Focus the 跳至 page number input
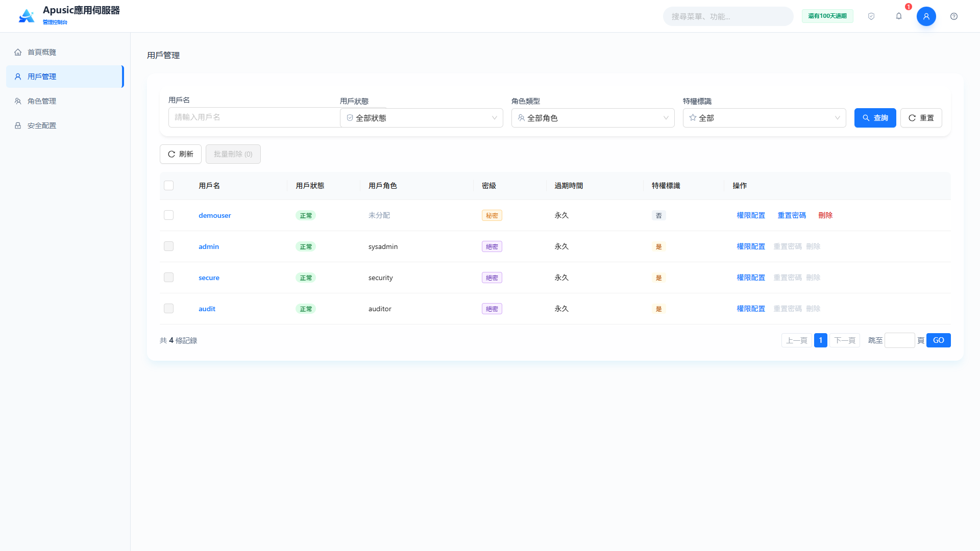 (x=900, y=340)
